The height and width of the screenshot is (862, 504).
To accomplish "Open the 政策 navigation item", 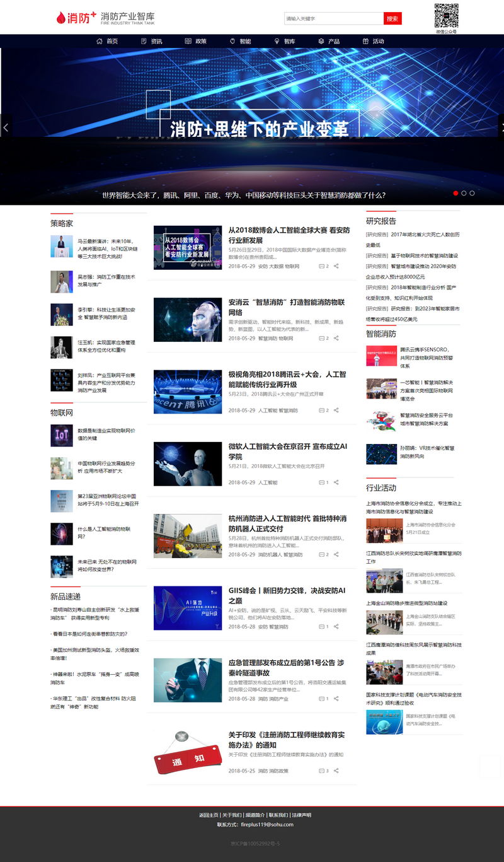I will [196, 42].
